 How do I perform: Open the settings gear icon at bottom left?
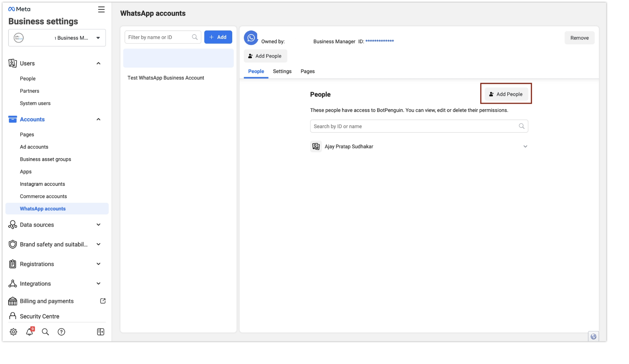[x=13, y=332]
